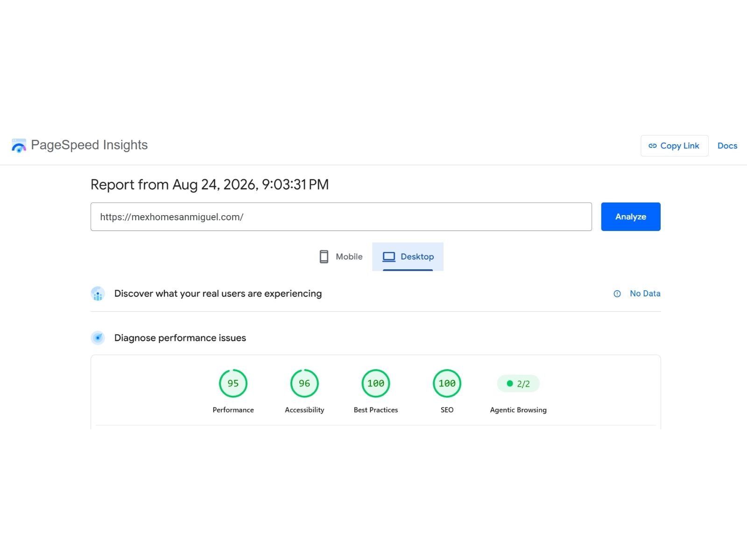747x560 pixels.
Task: Click the real users experience icon
Action: [98, 294]
